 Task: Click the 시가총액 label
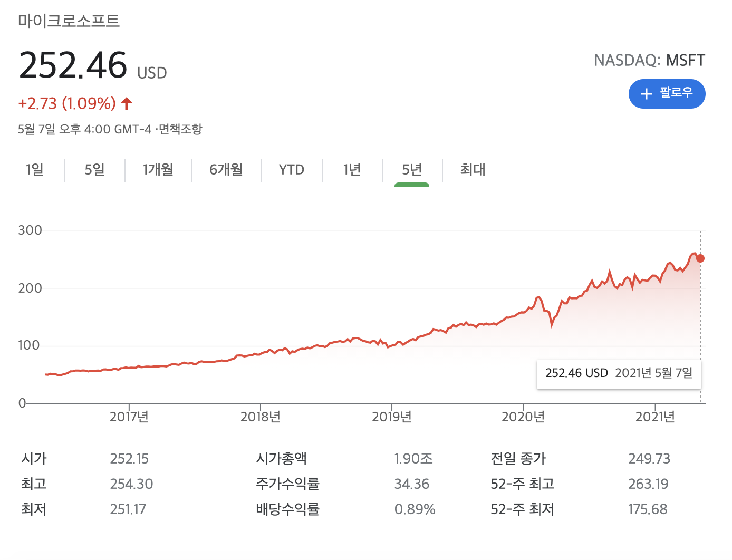click(x=282, y=459)
